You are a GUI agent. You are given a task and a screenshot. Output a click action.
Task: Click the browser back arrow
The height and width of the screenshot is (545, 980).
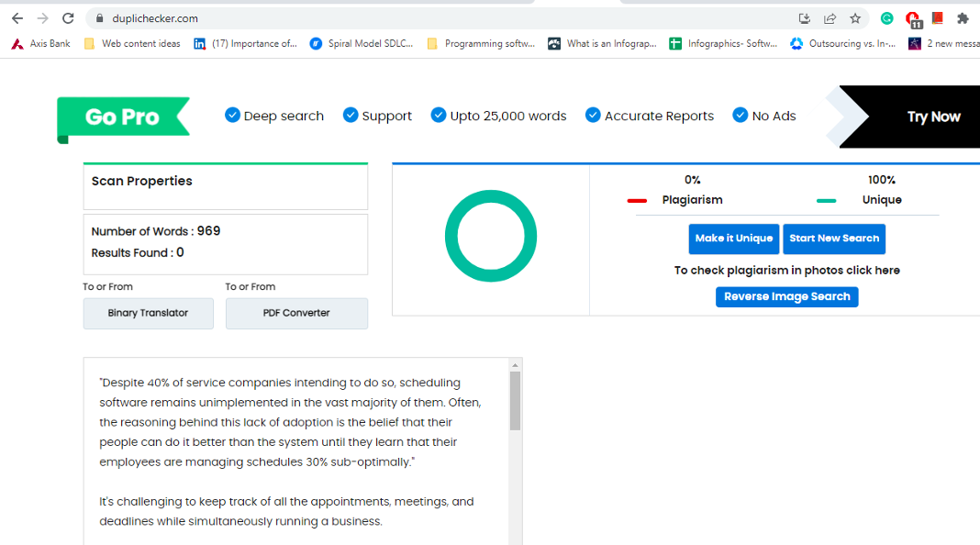coord(17,18)
